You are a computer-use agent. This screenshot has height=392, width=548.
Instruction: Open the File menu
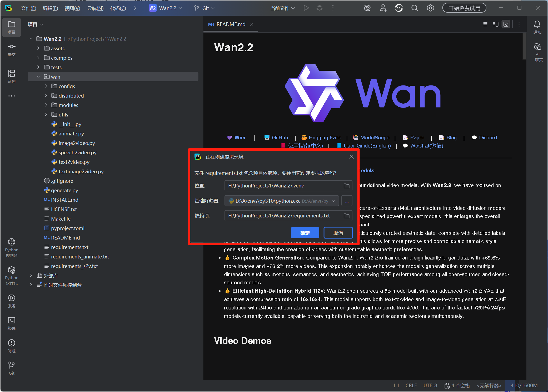[28, 8]
